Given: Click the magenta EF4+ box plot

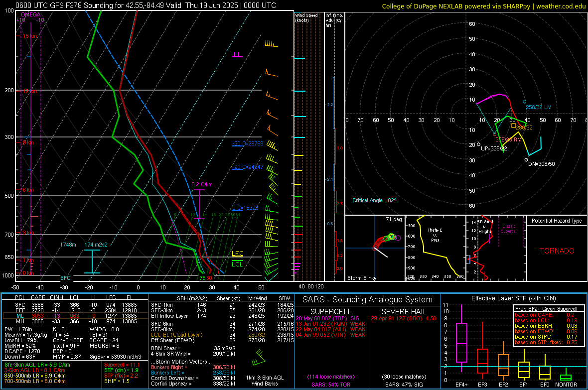Looking at the screenshot, I should tap(461, 338).
